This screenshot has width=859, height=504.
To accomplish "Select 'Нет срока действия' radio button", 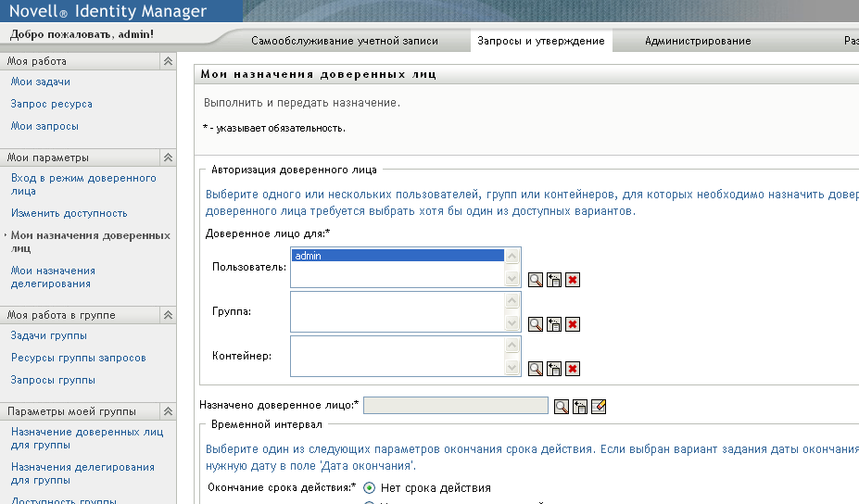I will click(369, 488).
